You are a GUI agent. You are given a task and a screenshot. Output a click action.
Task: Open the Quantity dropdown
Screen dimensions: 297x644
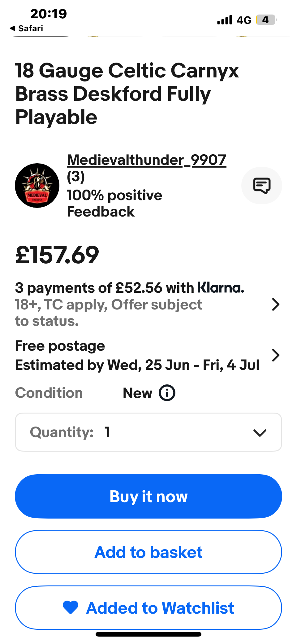148,432
